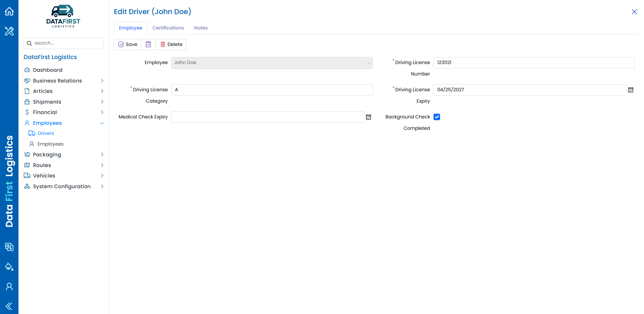Viewport: 644px width, 314px height.
Task: Click the Driving License Number field
Action: coord(534,63)
